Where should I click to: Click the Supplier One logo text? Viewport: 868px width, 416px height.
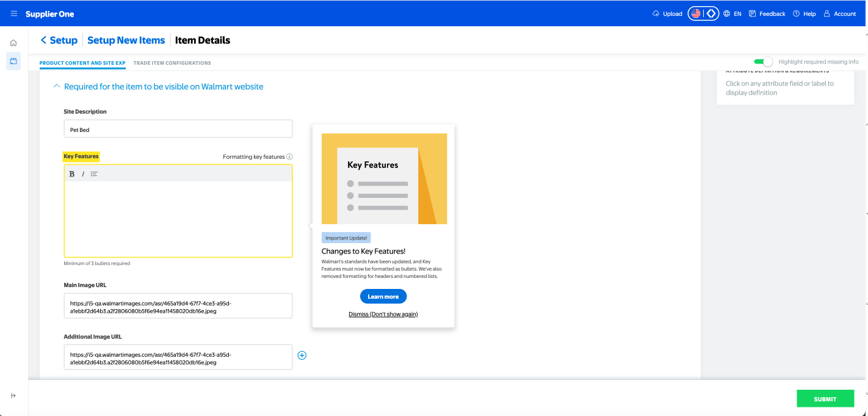(49, 14)
